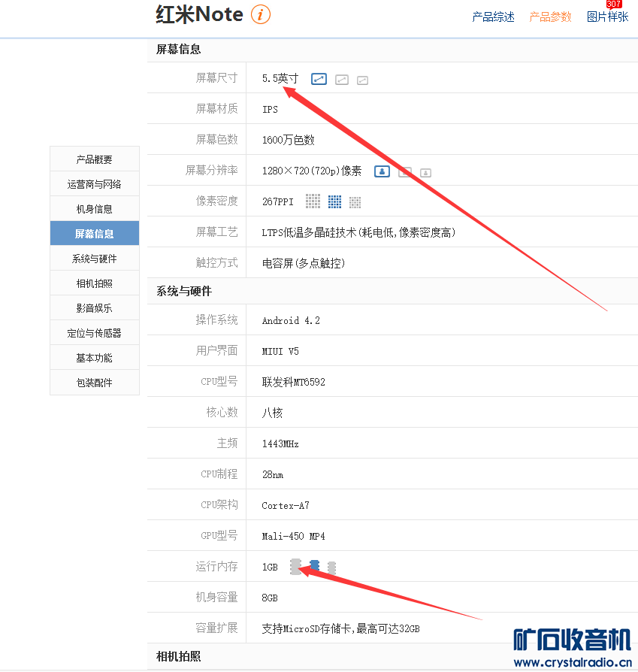
Task: Click the MIUI V5 value
Action: 280,352
